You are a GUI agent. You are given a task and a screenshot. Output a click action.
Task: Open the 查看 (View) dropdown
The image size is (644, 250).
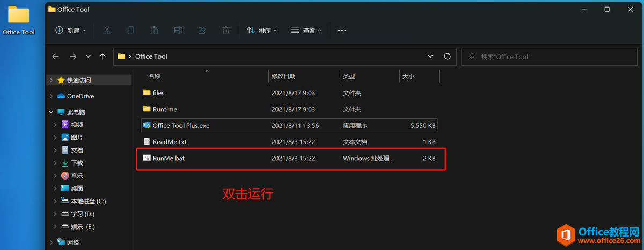point(306,31)
